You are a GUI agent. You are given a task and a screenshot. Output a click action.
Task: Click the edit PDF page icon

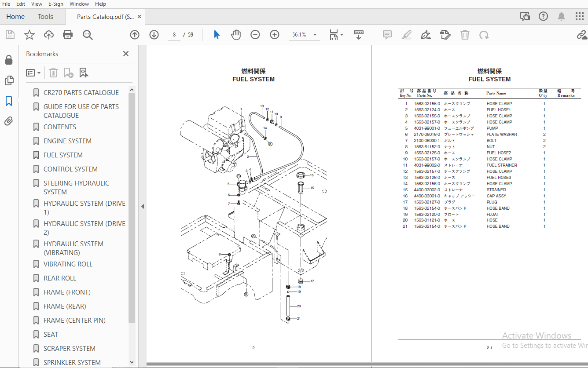coord(445,35)
